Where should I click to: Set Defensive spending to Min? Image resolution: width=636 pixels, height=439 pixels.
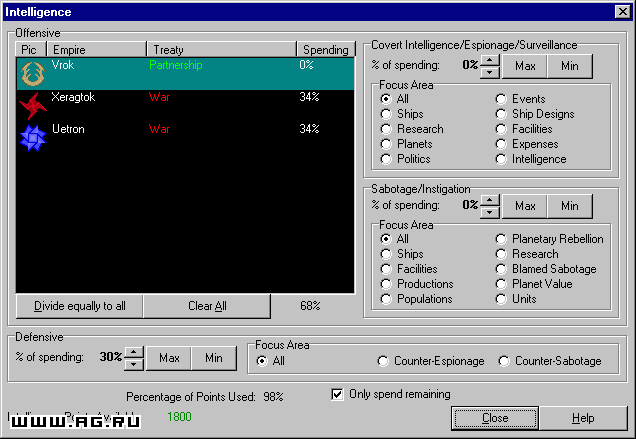pos(214,358)
